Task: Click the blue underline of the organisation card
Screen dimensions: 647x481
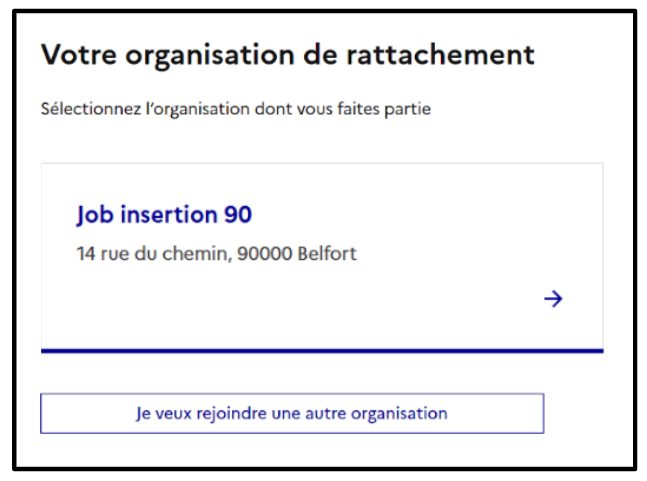Action: pyautogui.click(x=322, y=351)
